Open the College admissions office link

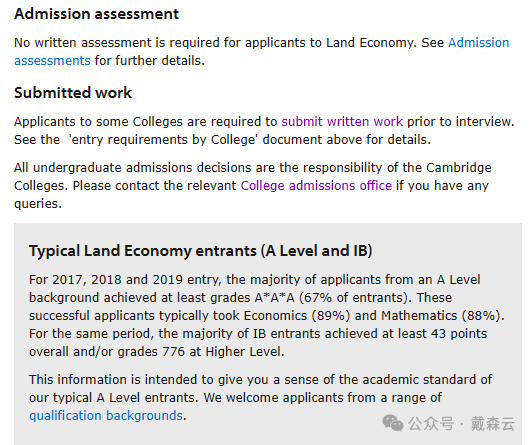click(316, 186)
